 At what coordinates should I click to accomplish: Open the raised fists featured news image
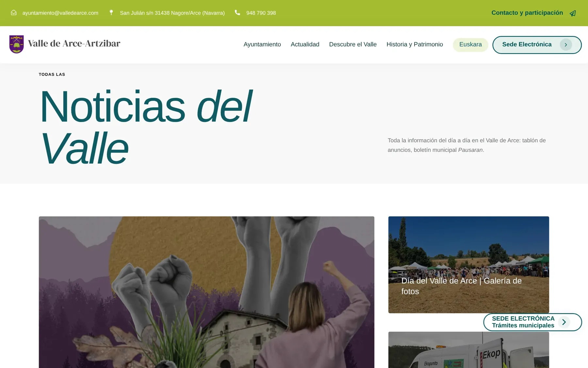click(206, 292)
